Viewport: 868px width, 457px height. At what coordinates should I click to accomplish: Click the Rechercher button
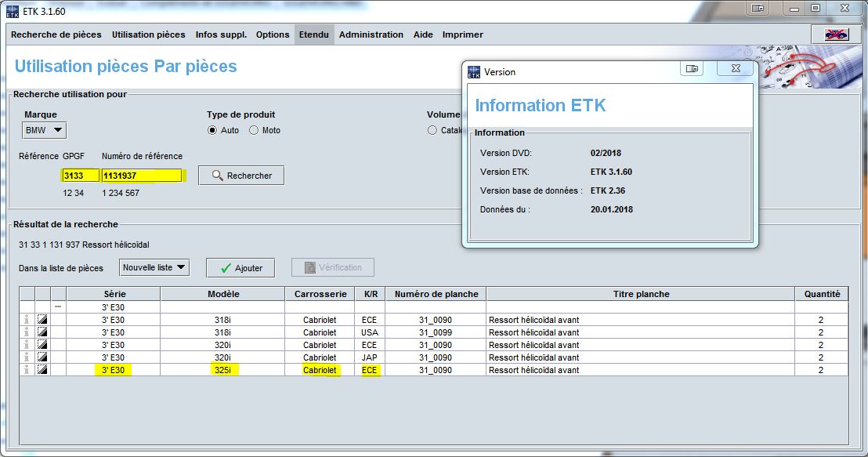241,176
